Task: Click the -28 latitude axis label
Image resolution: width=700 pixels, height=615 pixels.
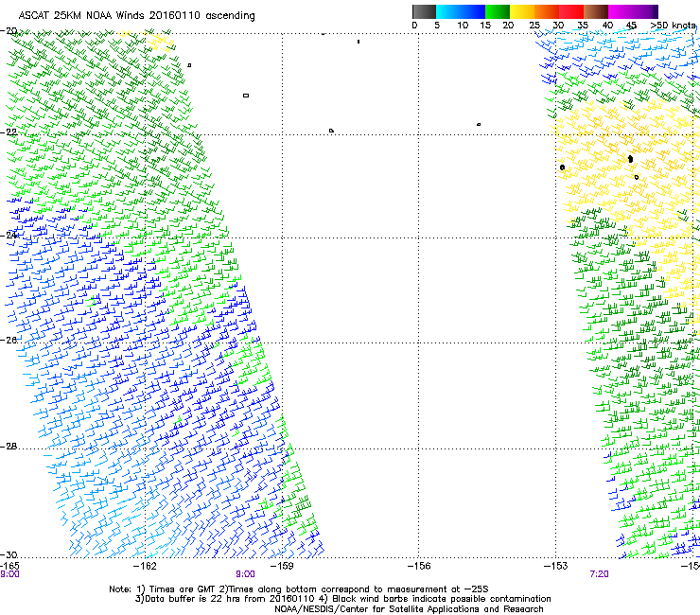Action: [x=9, y=447]
